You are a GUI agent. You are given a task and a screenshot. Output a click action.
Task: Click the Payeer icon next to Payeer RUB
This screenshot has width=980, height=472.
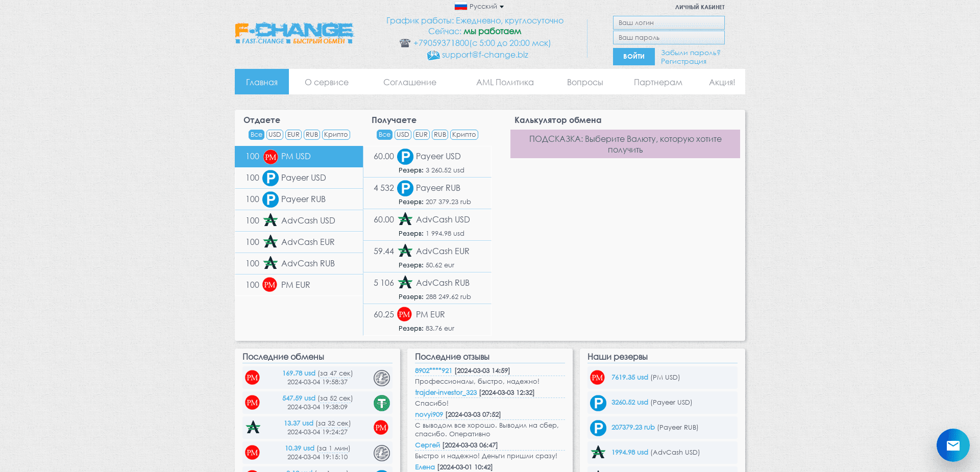(270, 199)
